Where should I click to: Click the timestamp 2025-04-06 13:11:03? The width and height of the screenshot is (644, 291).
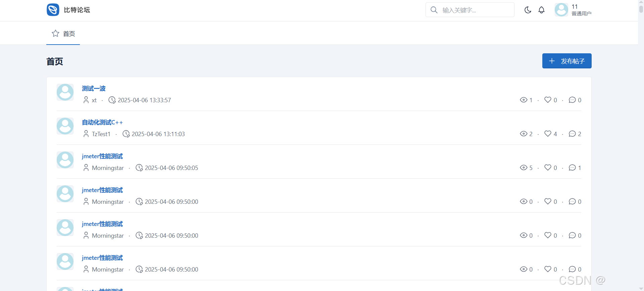click(x=158, y=134)
